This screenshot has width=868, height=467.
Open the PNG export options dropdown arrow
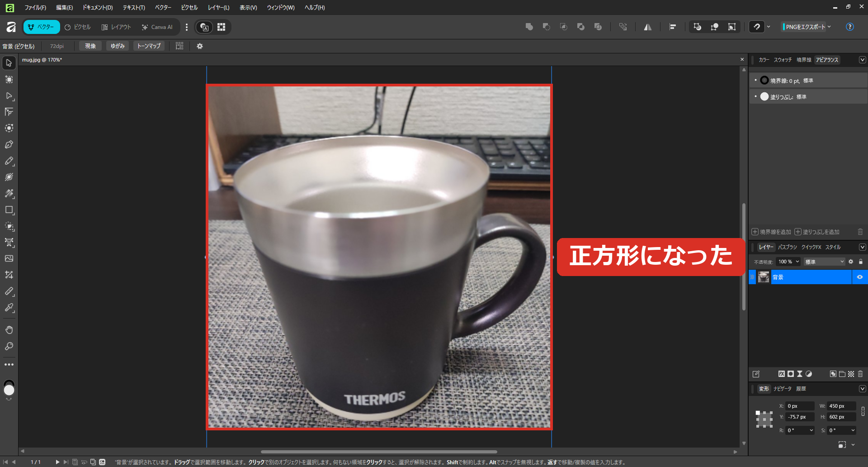pyautogui.click(x=829, y=27)
